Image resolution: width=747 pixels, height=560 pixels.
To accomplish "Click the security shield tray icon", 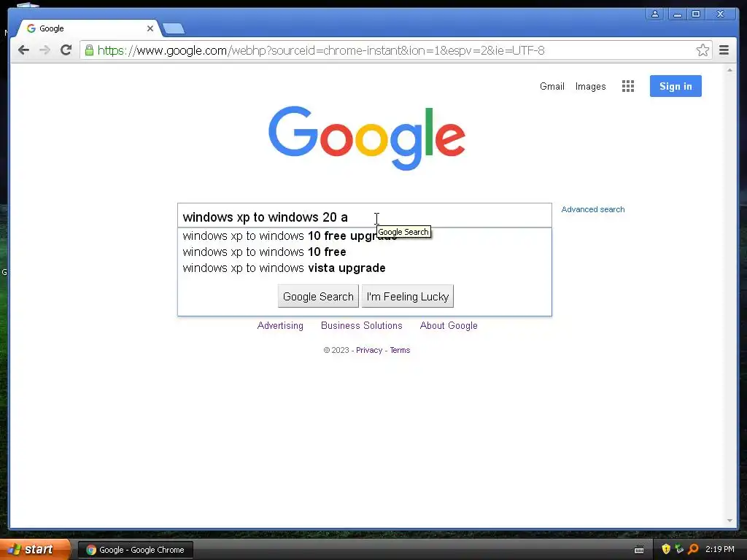I will [666, 549].
